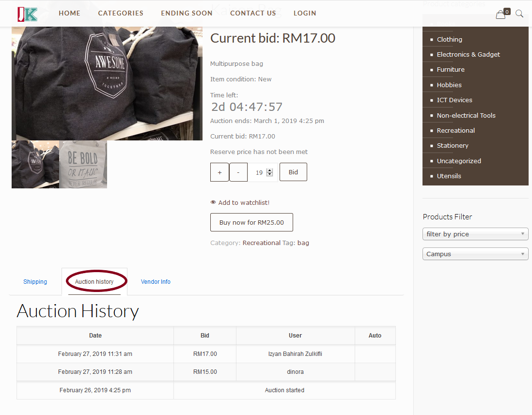Open Non-electrical Tools category

[x=466, y=115]
